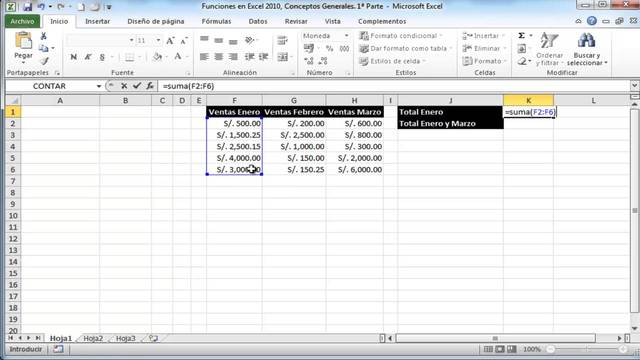Click in the formula bar text
Screen dimensions: 640x360
click(x=189, y=86)
